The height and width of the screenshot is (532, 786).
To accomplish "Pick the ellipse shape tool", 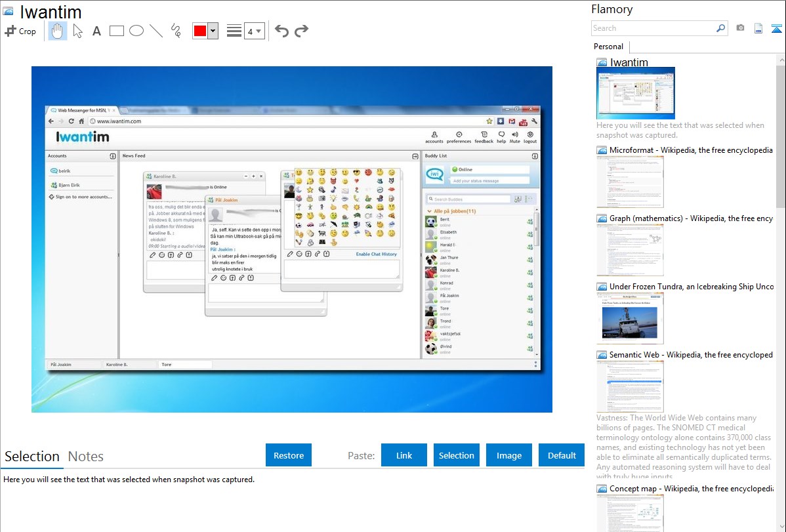I will point(136,31).
